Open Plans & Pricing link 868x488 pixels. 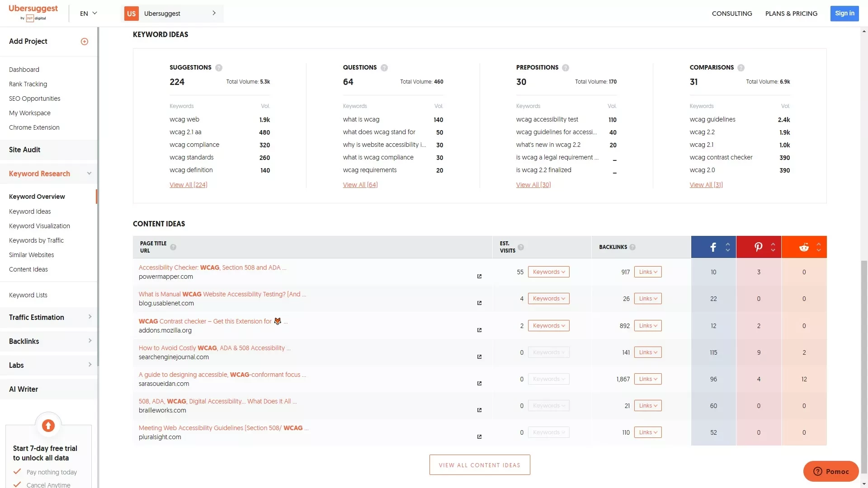(791, 14)
